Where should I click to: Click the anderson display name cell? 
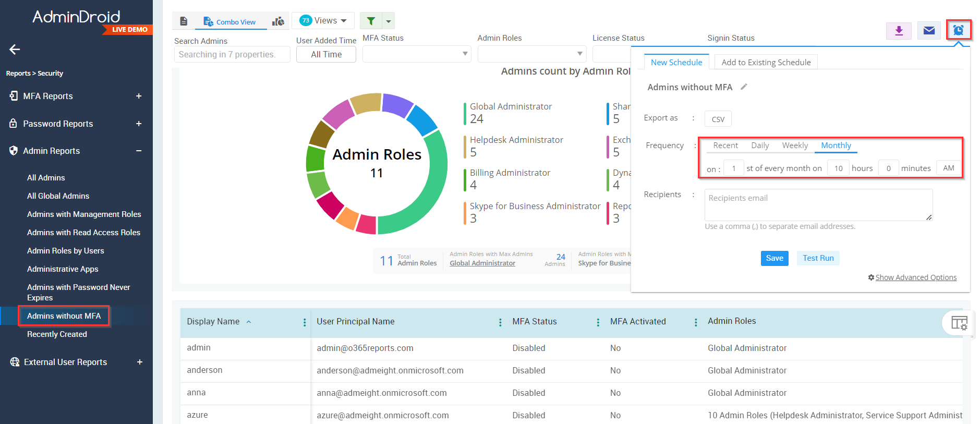click(x=204, y=370)
